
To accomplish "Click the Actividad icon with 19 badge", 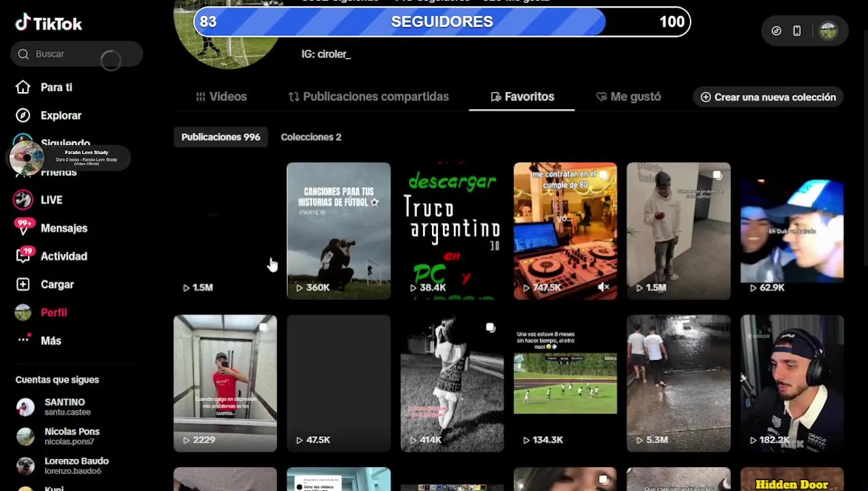I will tap(24, 255).
